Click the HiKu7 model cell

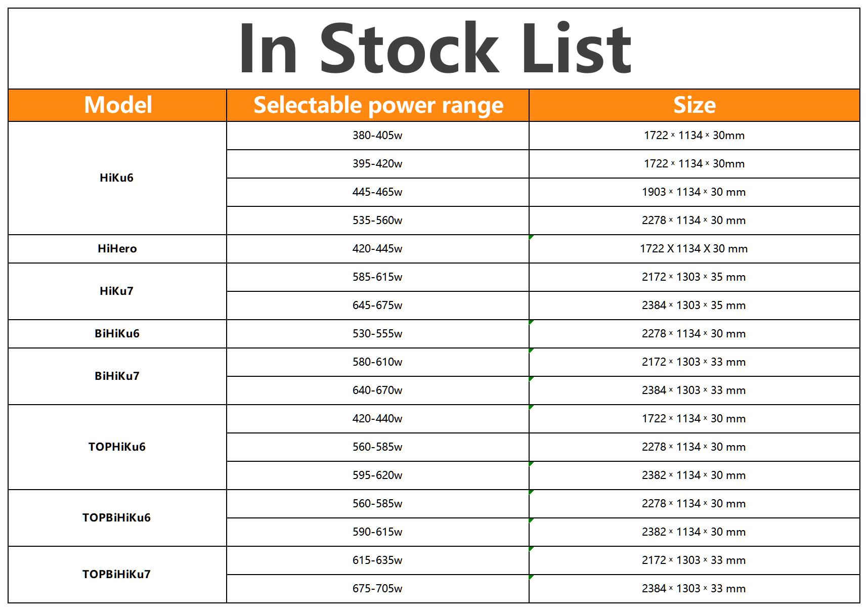coord(117,291)
